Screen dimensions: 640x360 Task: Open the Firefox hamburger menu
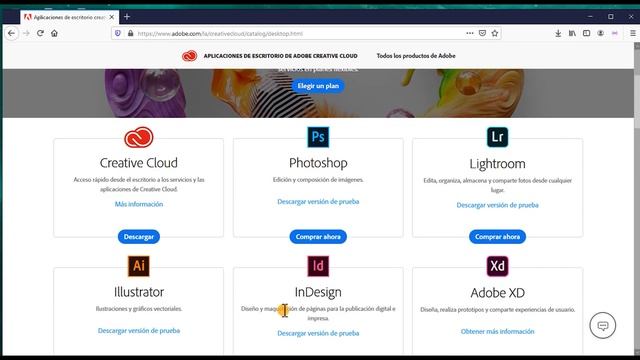tap(633, 33)
